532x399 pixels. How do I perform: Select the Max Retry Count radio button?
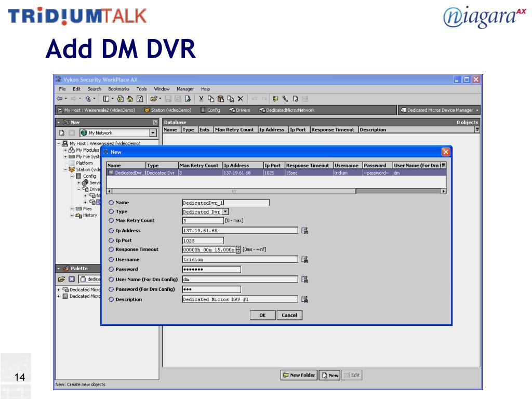pyautogui.click(x=111, y=220)
